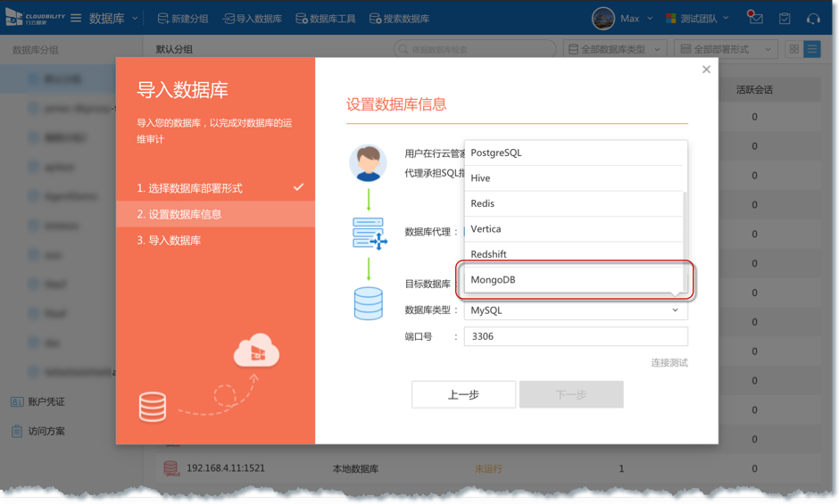Image resolution: width=839 pixels, height=504 pixels.
Task: Click the Max user avatar
Action: click(603, 18)
